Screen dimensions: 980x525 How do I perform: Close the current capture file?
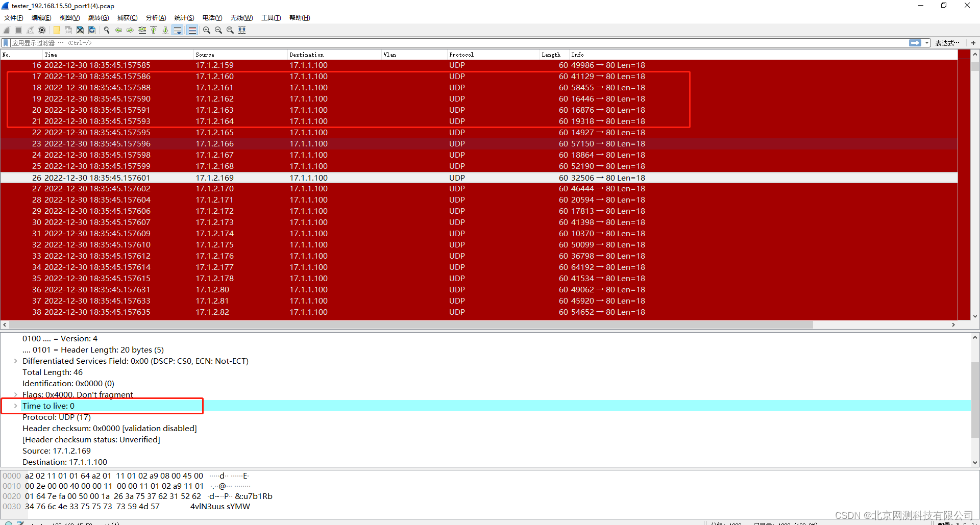(80, 30)
